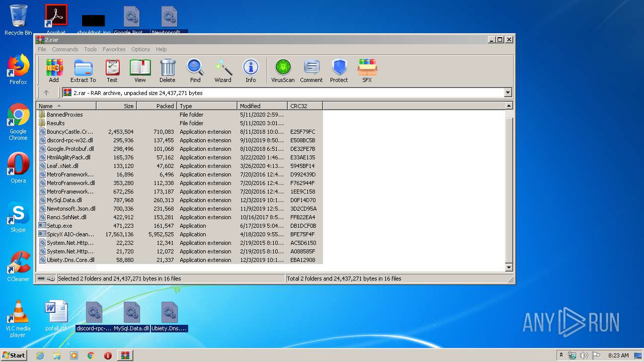Click the Add toolbar icon in WinRAR
This screenshot has height=362, width=644.
(54, 71)
